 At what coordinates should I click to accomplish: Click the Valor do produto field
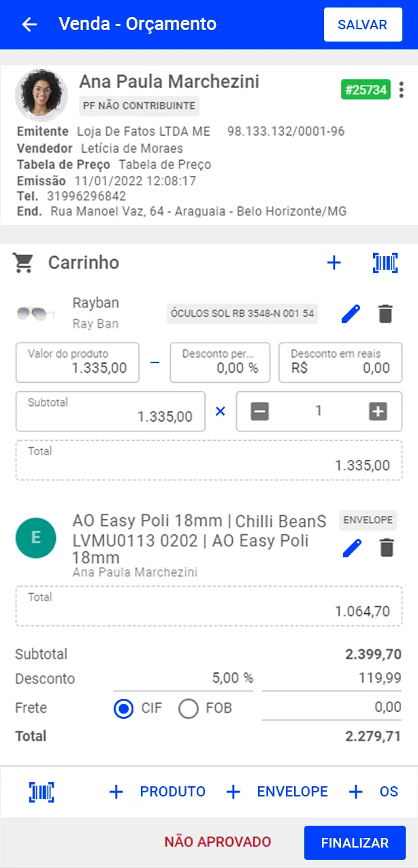tap(77, 362)
